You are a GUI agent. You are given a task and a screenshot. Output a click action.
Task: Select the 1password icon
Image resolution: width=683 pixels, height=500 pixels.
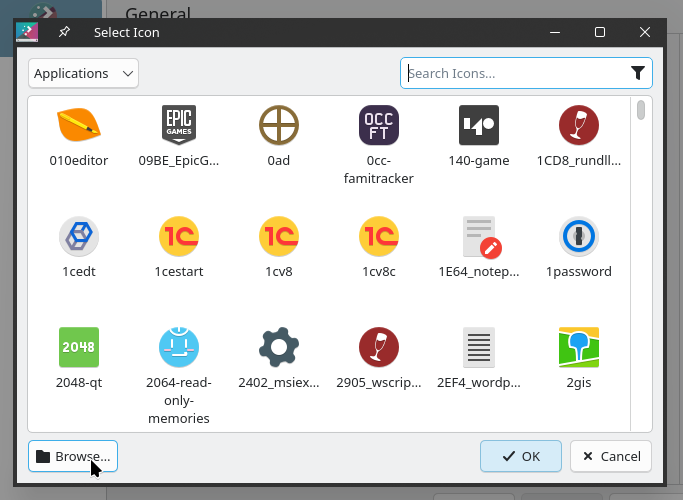pos(579,236)
